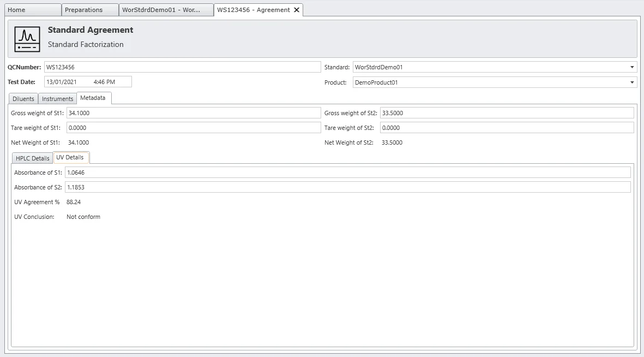Click the Test Date field

point(87,82)
